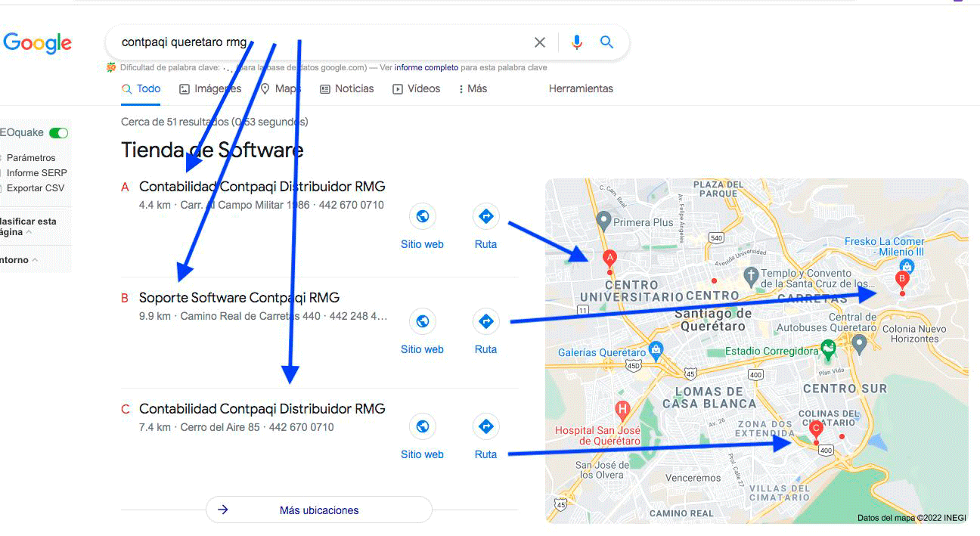Open result C Contabilidad Contpaqi Distribuidor RMG
The width and height of the screenshot is (980, 536).
(x=262, y=408)
